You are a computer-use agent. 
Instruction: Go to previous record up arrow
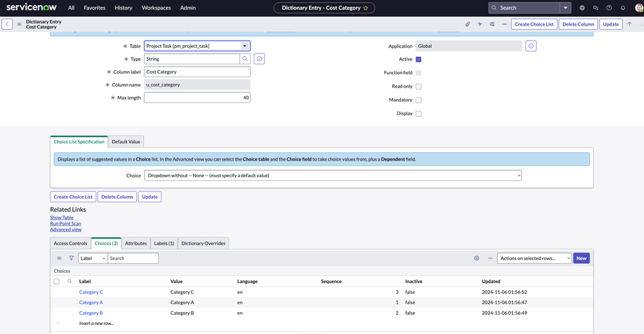coord(629,25)
